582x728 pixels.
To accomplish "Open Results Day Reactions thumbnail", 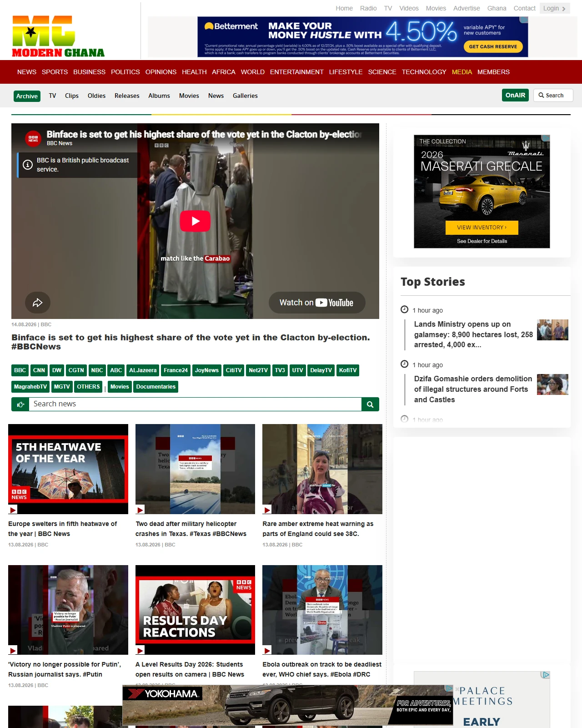I will click(x=195, y=610).
